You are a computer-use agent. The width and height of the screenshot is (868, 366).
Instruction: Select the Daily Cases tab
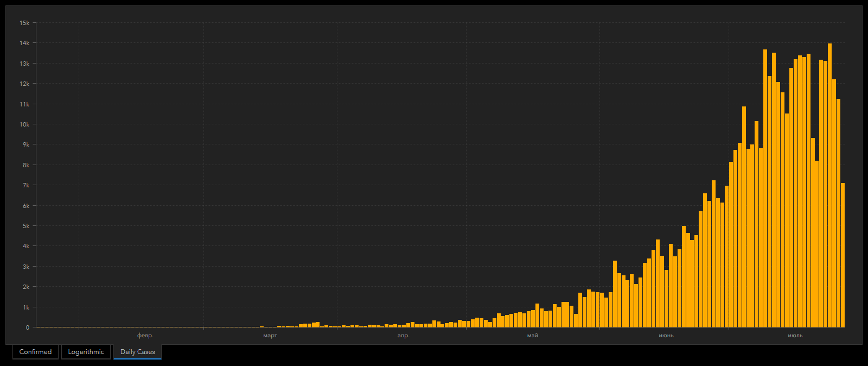point(137,352)
